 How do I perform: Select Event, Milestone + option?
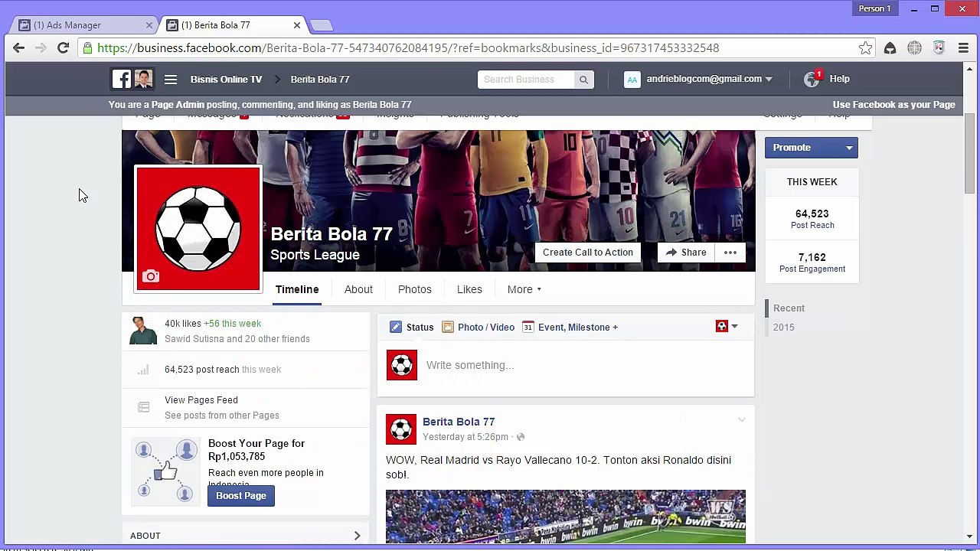pos(570,327)
